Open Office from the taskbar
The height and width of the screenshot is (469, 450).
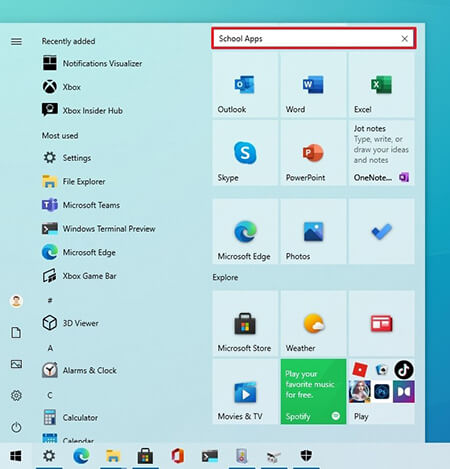coord(178,456)
